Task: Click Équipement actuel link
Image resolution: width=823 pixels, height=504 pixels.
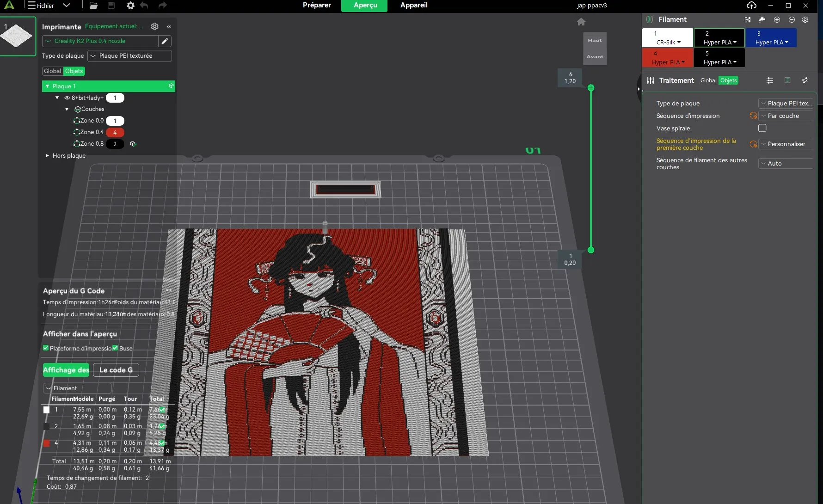Action: [x=114, y=26]
